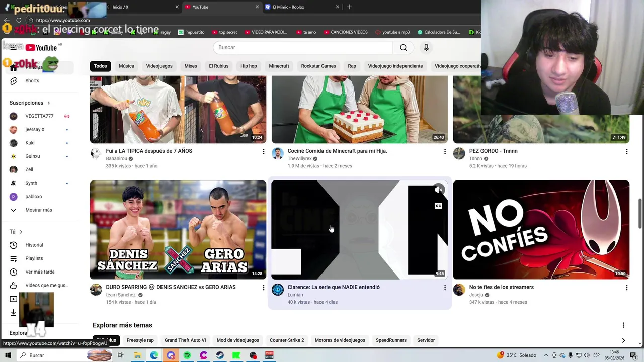Viewport: 644px width, 362px height.
Task: Open VEGETTA777 subscription
Action: point(39,116)
